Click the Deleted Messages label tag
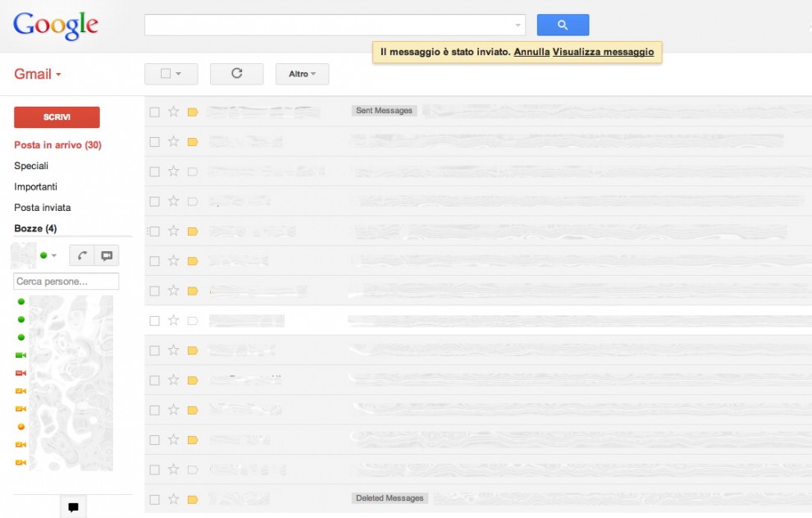 tap(390, 498)
